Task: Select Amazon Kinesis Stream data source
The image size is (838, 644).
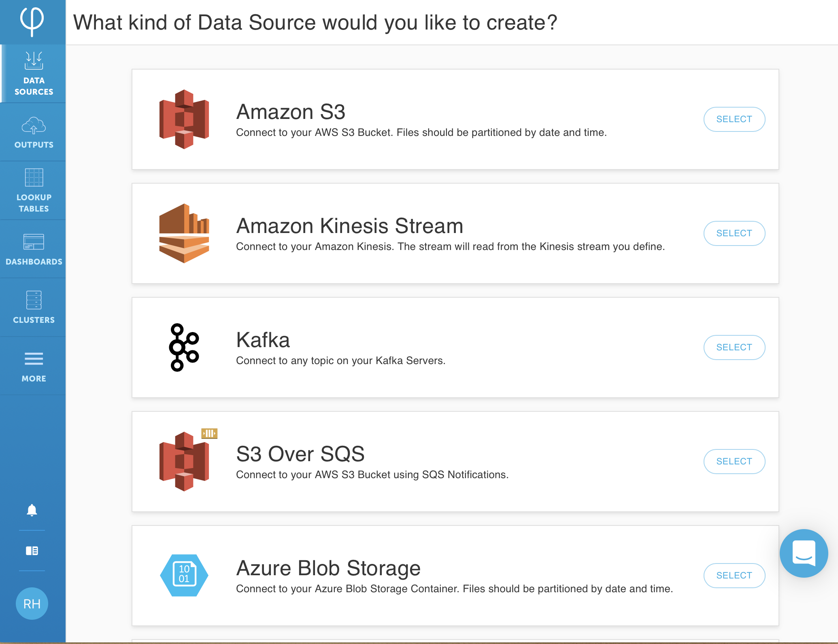Action: [x=734, y=233]
